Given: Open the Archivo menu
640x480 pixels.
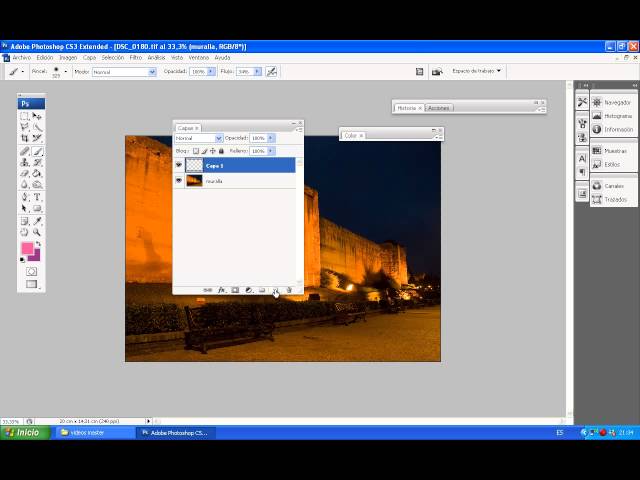Looking at the screenshot, I should (22, 58).
